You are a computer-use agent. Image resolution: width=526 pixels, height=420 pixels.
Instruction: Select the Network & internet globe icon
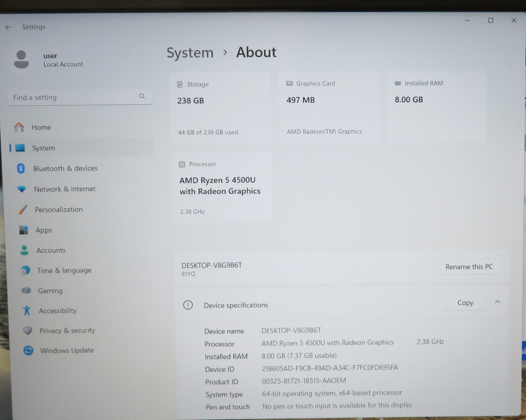[22, 189]
